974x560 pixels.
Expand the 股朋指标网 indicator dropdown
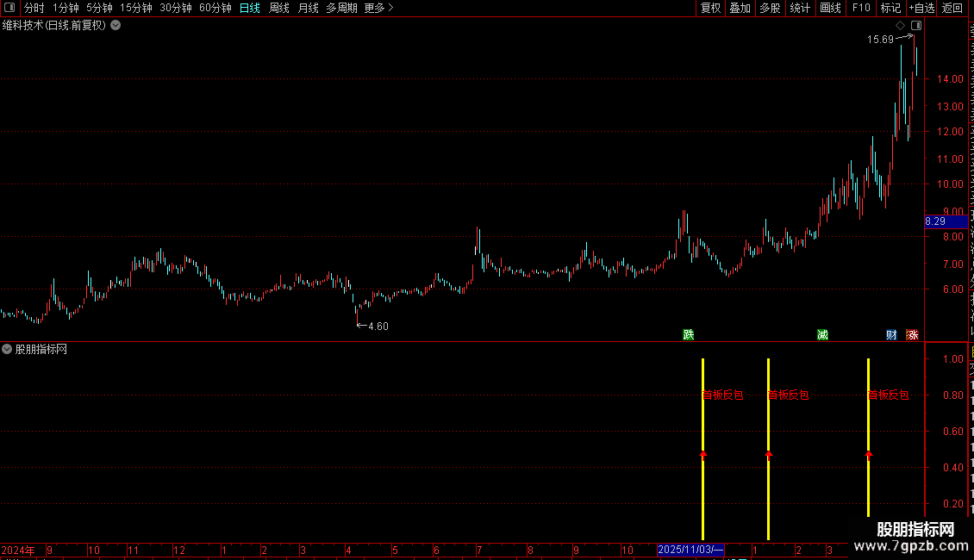[x=7, y=349]
